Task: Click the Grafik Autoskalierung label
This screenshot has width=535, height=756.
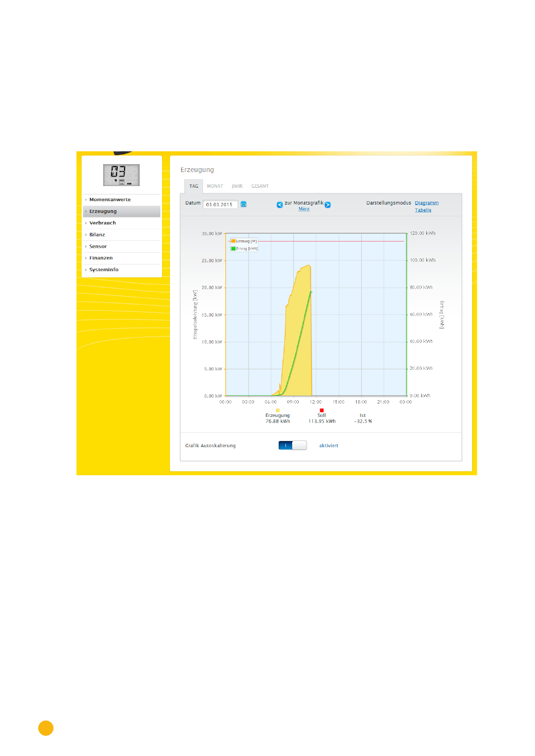Action: [x=210, y=446]
